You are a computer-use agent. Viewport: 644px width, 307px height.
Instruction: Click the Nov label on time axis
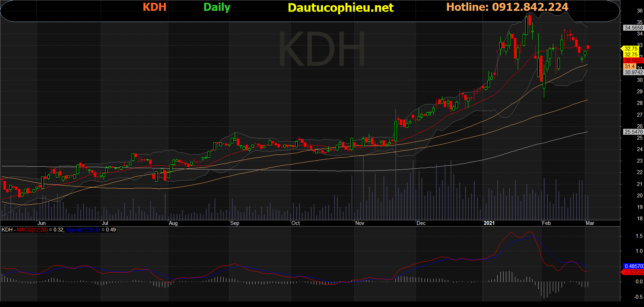pyautogui.click(x=360, y=223)
